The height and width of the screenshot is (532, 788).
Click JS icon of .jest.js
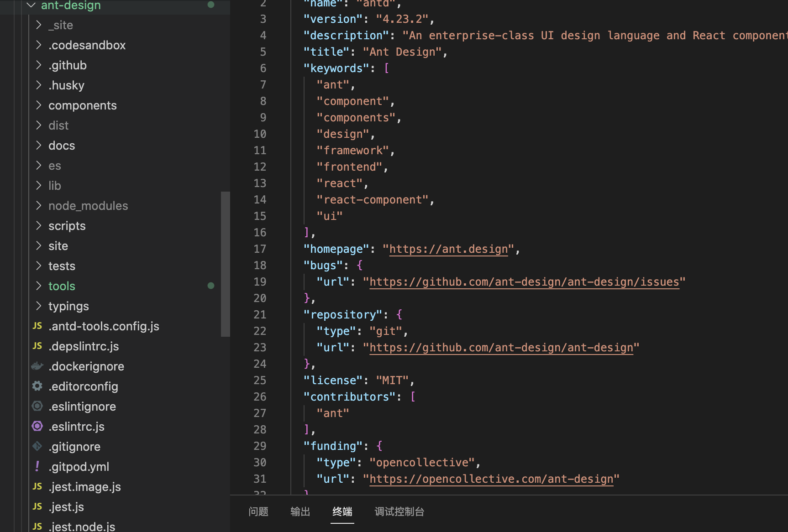click(x=37, y=506)
